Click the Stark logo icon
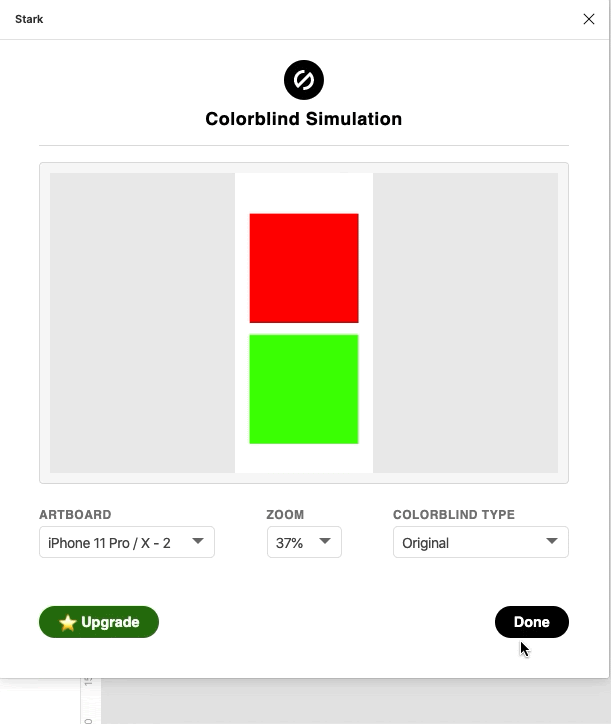611x724 pixels. point(304,80)
